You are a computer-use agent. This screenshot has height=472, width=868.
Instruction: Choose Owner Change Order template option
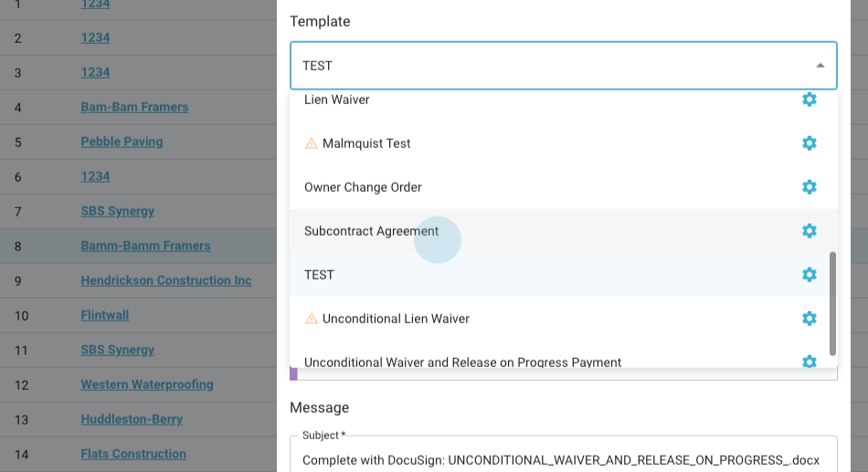click(x=363, y=187)
